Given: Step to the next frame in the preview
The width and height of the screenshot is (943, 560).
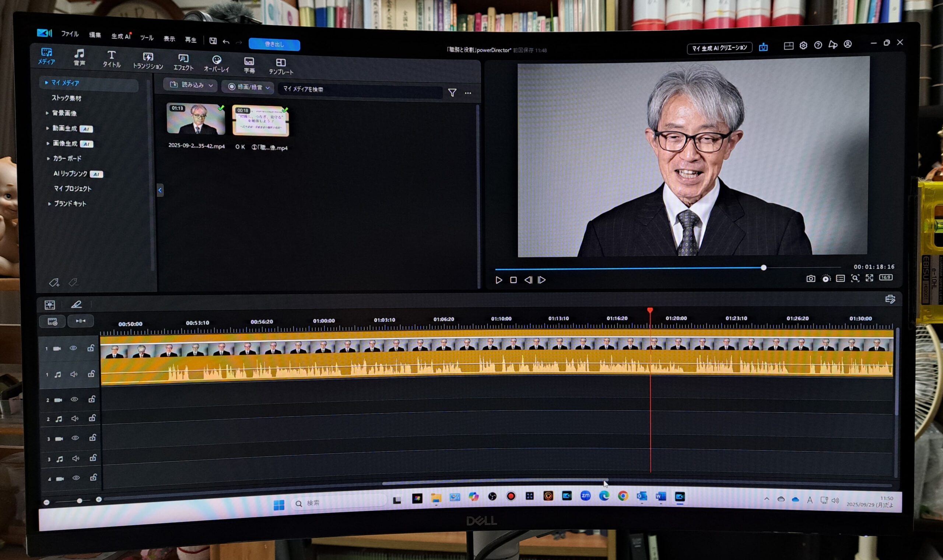Looking at the screenshot, I should coord(542,279).
